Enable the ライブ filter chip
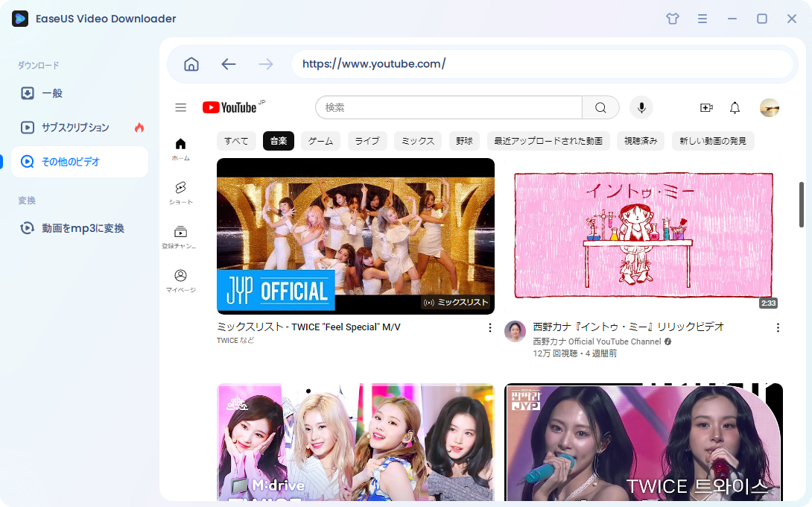This screenshot has width=812, height=507. (x=367, y=140)
